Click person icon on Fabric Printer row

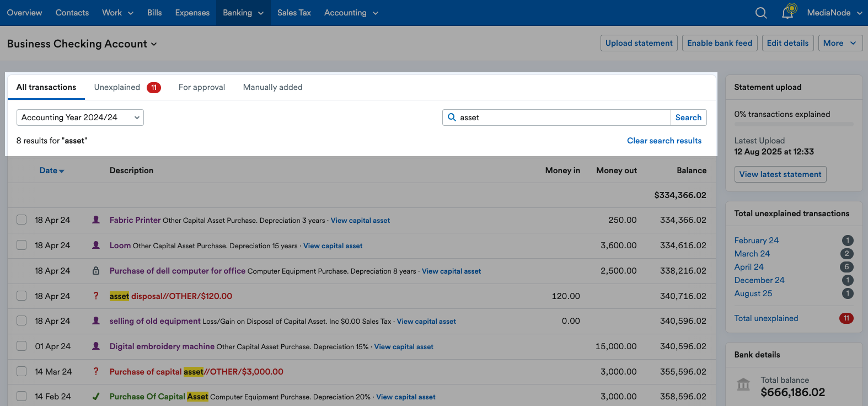click(x=96, y=220)
